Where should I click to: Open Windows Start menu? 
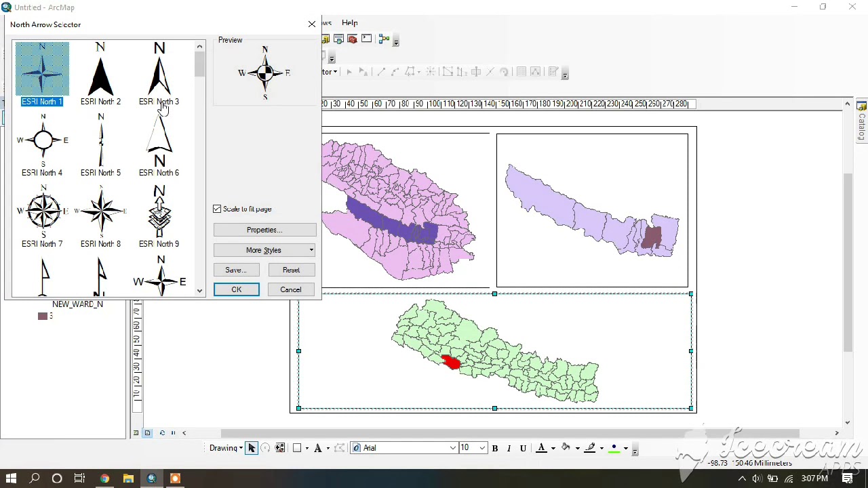[x=11, y=479]
